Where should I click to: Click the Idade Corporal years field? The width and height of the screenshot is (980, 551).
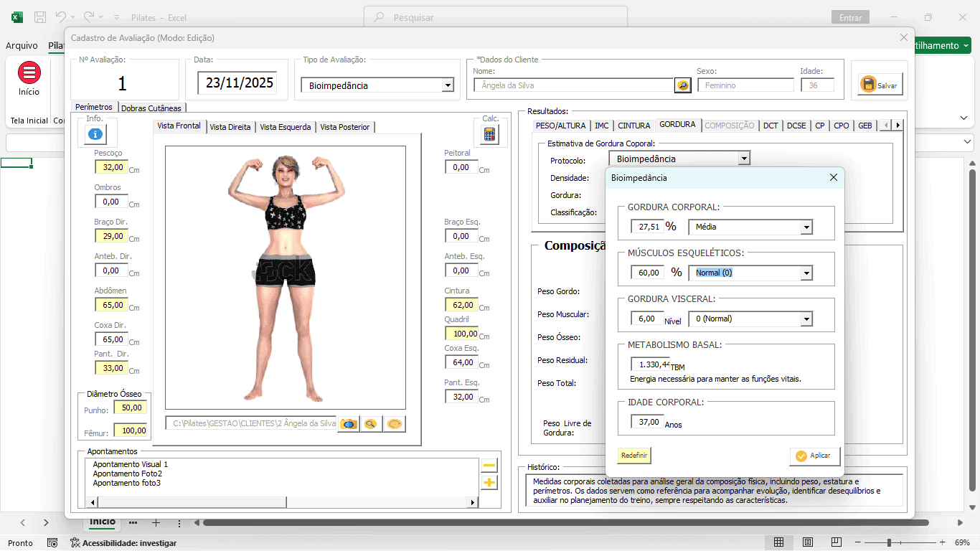[647, 422]
